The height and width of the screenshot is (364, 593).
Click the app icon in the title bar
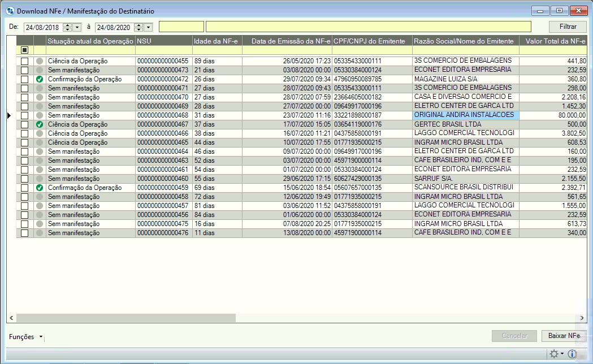(x=9, y=11)
